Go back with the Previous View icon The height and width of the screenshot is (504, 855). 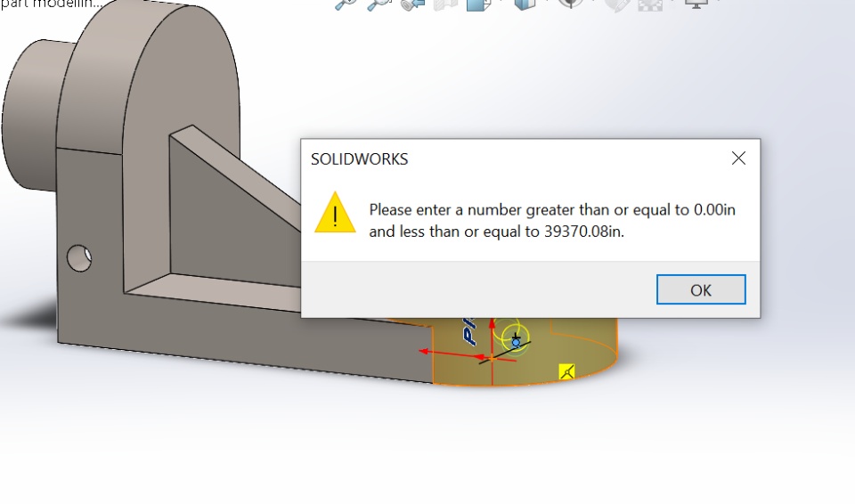[x=412, y=4]
